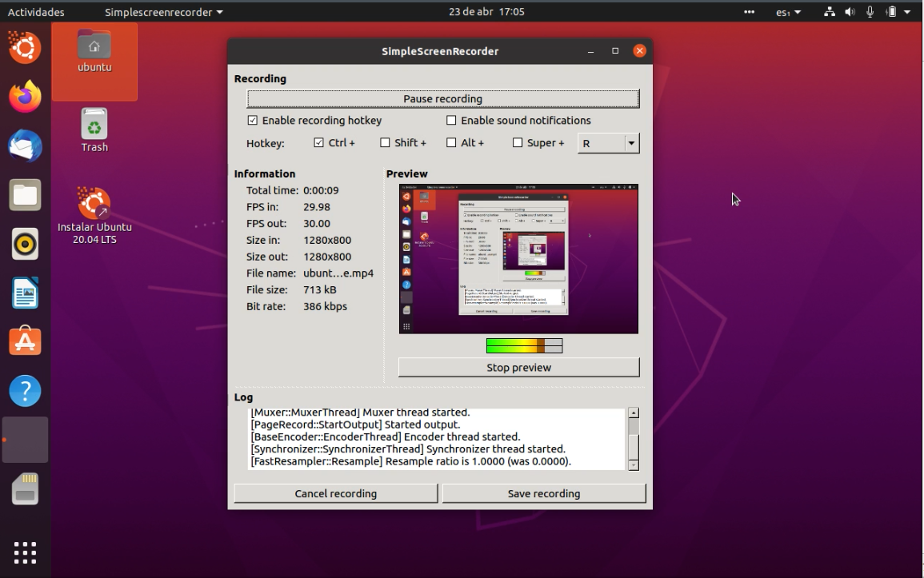
Task: Open Firefox from the dock
Action: click(24, 96)
